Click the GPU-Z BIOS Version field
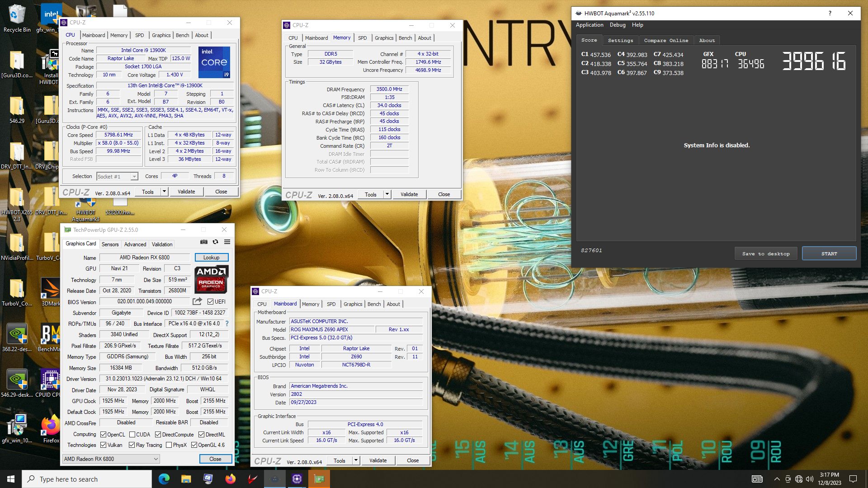The height and width of the screenshot is (488, 868). click(x=145, y=301)
